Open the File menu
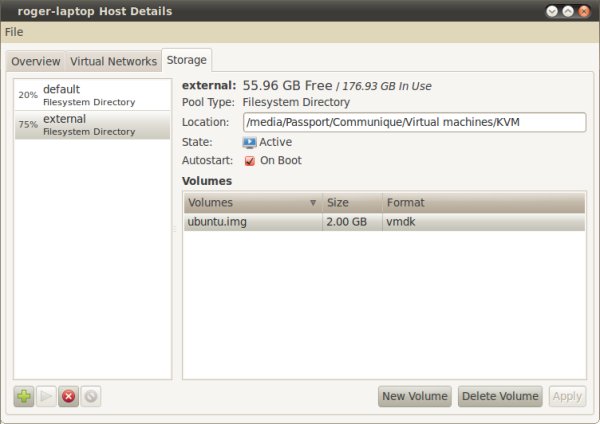This screenshot has height=424, width=600. click(14, 32)
